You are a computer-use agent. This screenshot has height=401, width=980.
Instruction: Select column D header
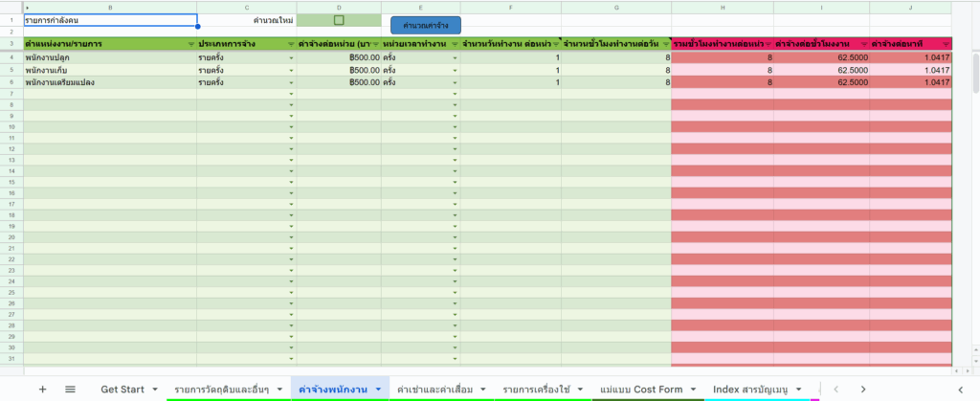coord(338,7)
